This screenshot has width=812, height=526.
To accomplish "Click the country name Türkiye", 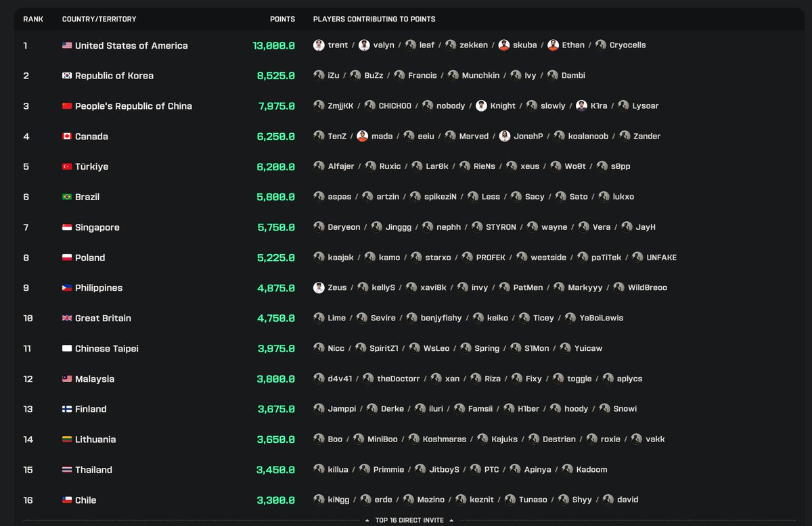I will [91, 166].
